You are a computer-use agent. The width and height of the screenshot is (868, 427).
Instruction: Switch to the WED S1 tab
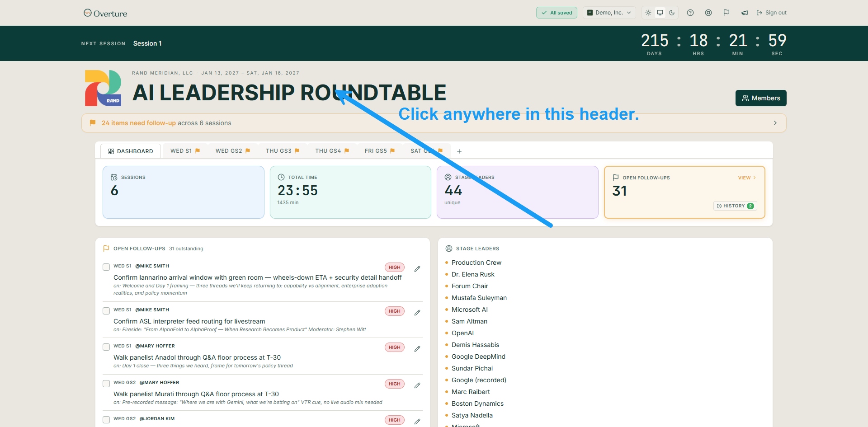click(185, 151)
